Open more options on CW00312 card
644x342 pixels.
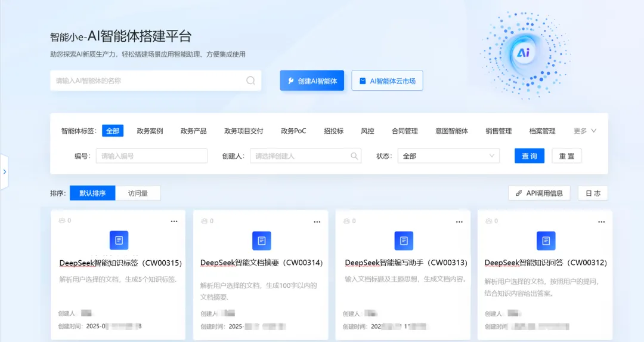(x=601, y=221)
